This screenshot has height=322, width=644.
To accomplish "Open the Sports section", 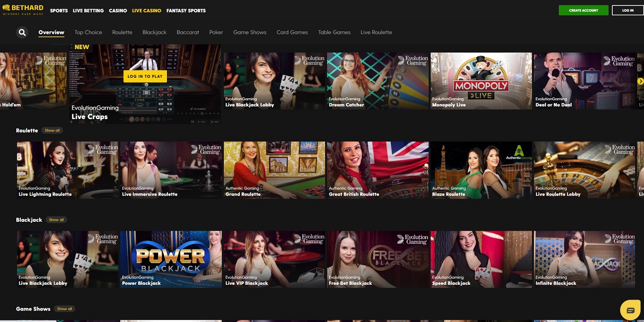I will pyautogui.click(x=59, y=10).
